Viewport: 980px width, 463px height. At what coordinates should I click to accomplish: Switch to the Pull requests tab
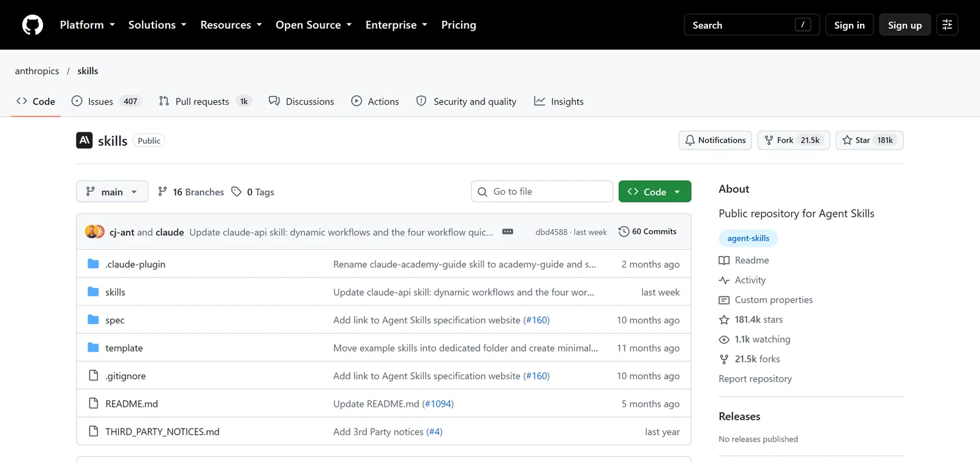(205, 102)
